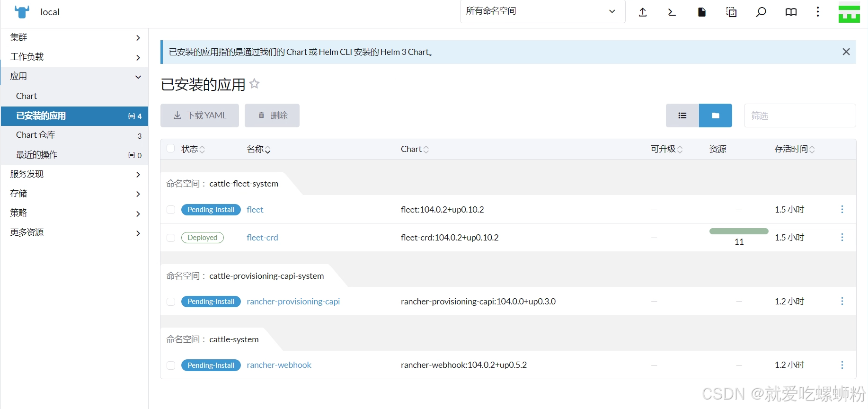
Task: Open Chart 仓库 in the sidebar
Action: (x=74, y=135)
